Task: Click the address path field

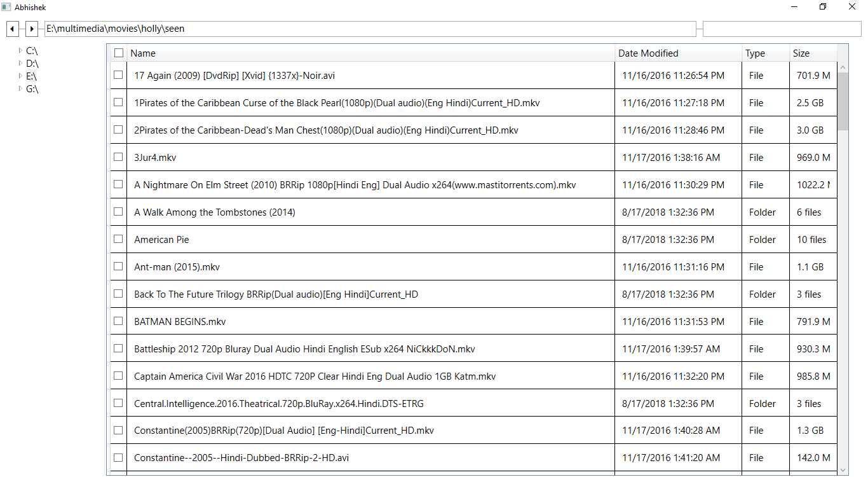Action: (369, 29)
